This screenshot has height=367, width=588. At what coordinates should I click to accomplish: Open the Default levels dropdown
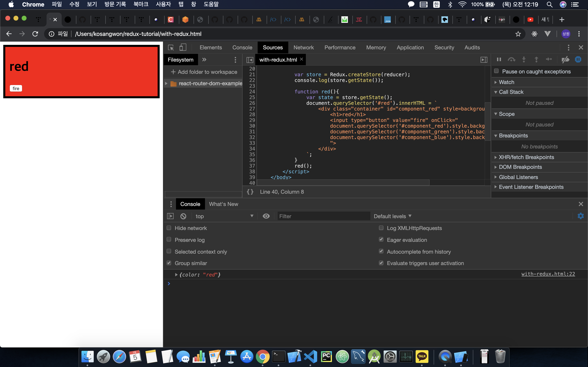coord(392,216)
